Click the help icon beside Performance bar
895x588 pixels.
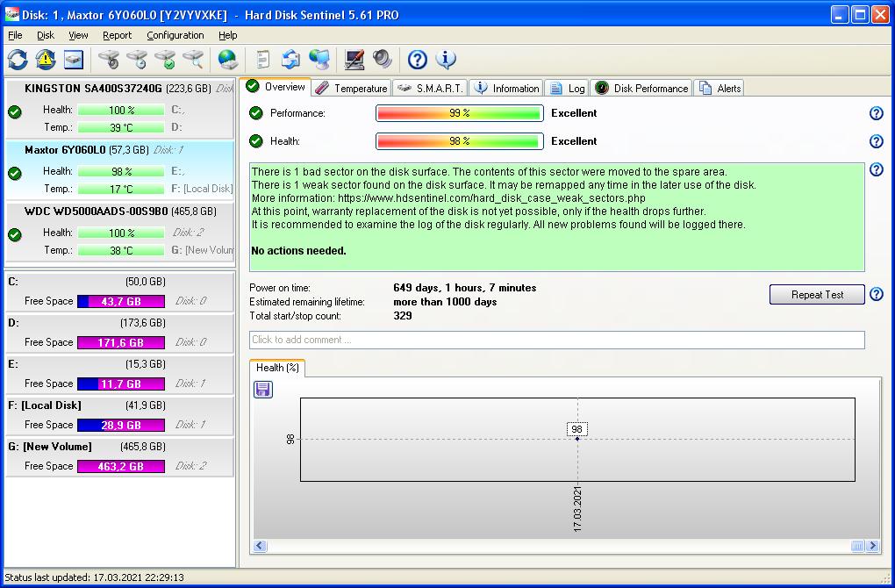(x=877, y=113)
